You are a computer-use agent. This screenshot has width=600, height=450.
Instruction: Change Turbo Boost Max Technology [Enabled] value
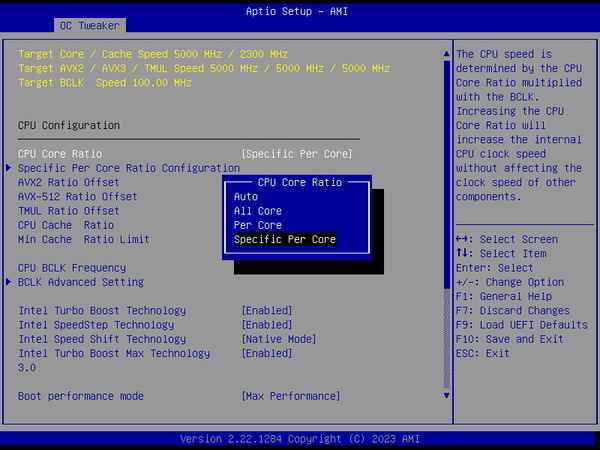267,353
